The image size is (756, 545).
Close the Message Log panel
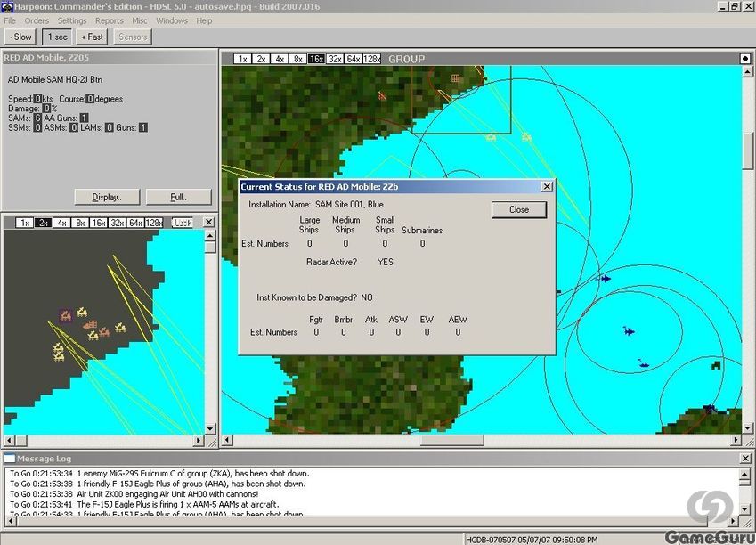click(745, 459)
